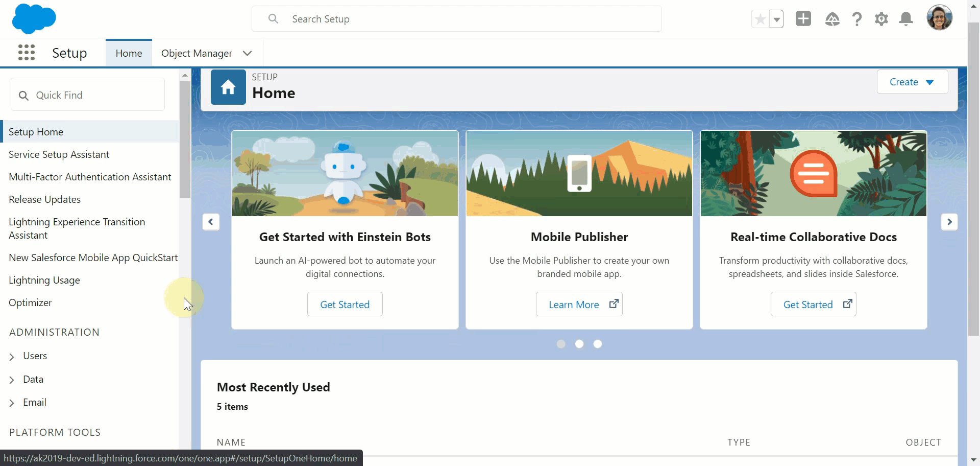Click the page vertical scrollbar thumb
Image resolution: width=980 pixels, height=466 pixels.
973,179
